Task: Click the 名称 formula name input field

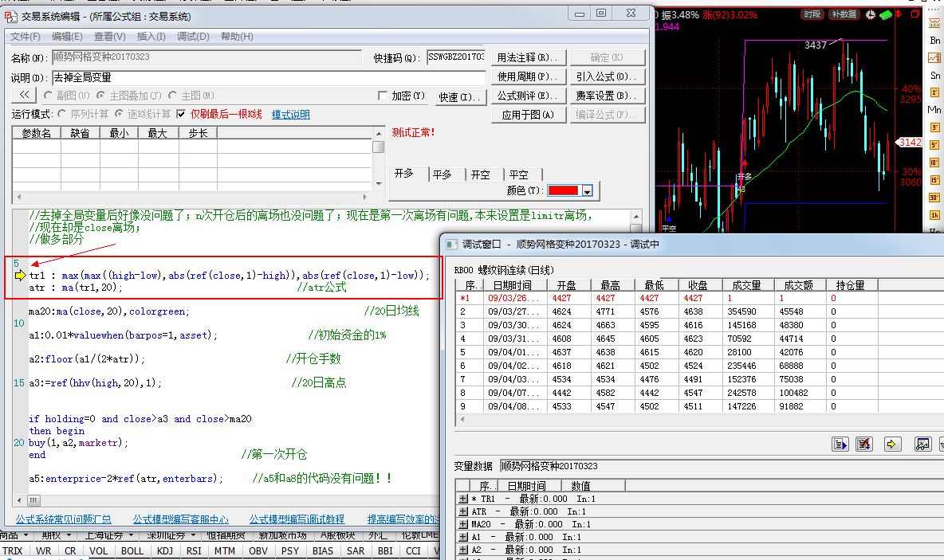Action: [x=206, y=57]
